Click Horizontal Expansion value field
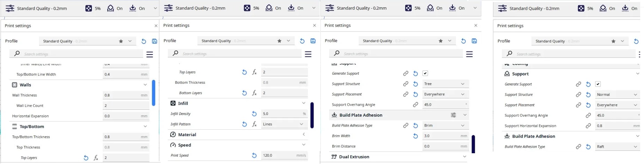The width and height of the screenshot is (644, 164). (x=126, y=116)
